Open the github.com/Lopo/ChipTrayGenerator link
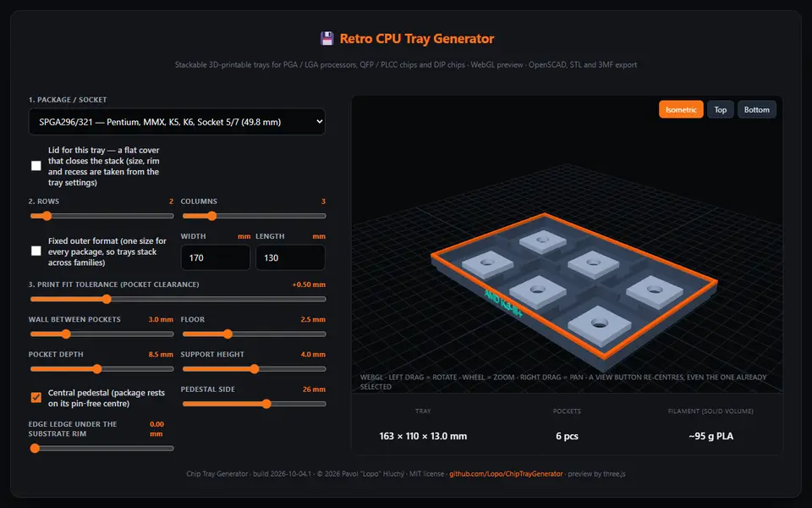 tap(506, 474)
